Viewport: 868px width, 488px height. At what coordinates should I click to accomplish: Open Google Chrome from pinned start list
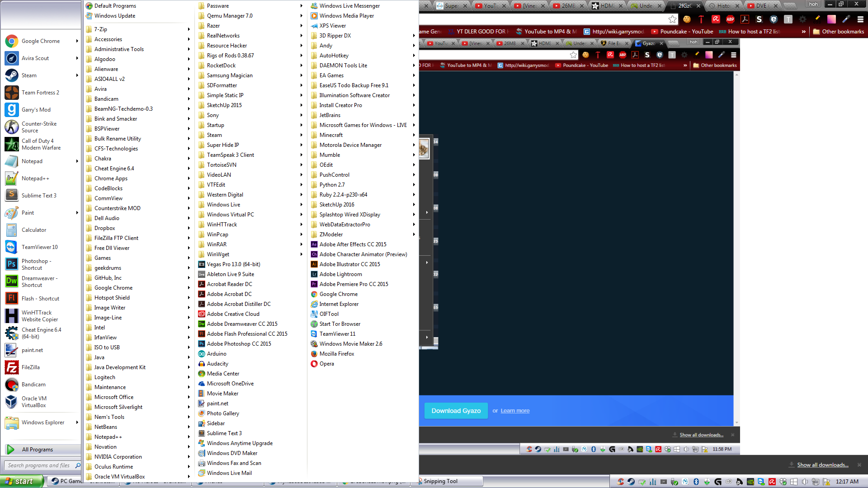tap(40, 41)
